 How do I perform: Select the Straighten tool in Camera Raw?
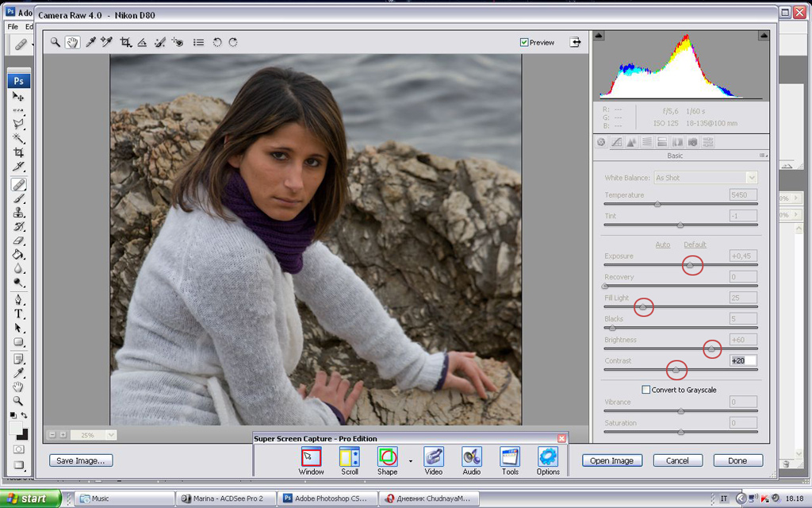[x=142, y=42]
